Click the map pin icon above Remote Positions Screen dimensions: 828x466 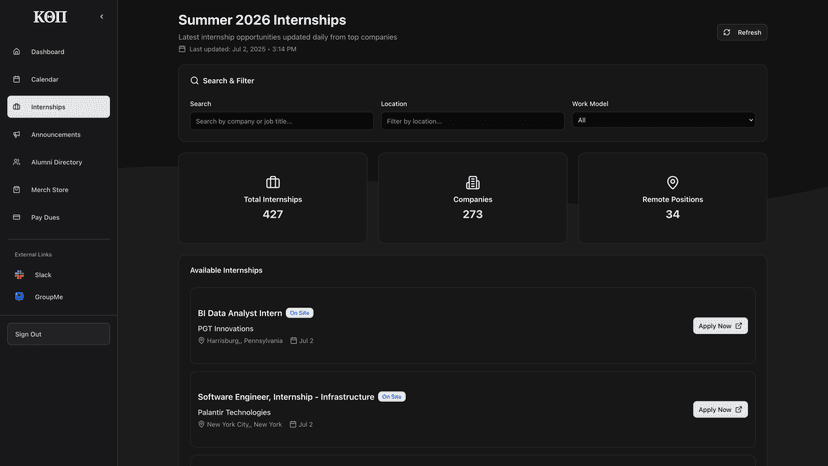[x=672, y=182]
